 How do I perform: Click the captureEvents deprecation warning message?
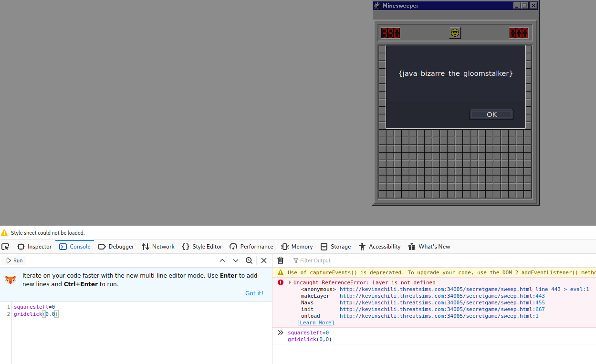point(441,273)
